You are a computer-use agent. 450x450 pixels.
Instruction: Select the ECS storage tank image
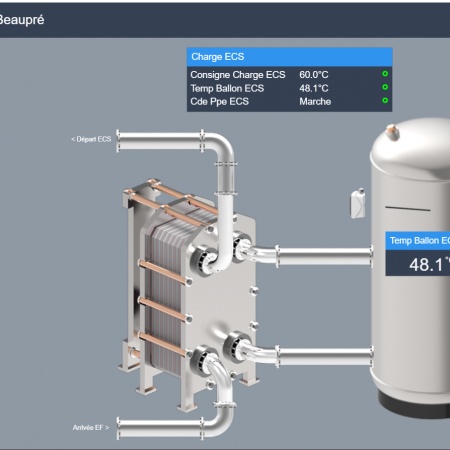click(x=410, y=268)
